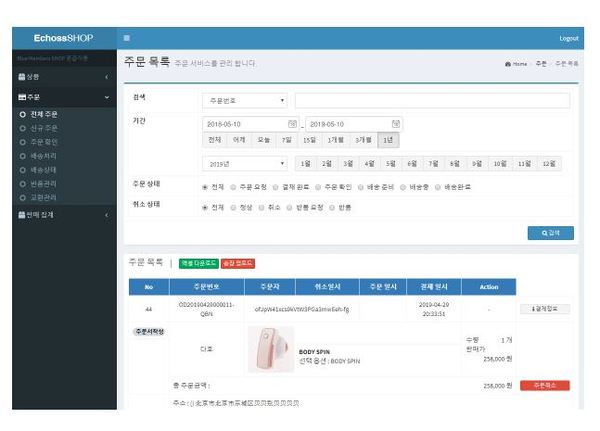Click the start date field 2018-05-10
Screen dimensions: 600x431
coord(250,124)
